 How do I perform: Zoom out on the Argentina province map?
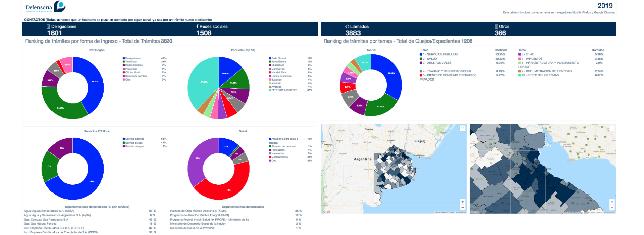(x=463, y=207)
